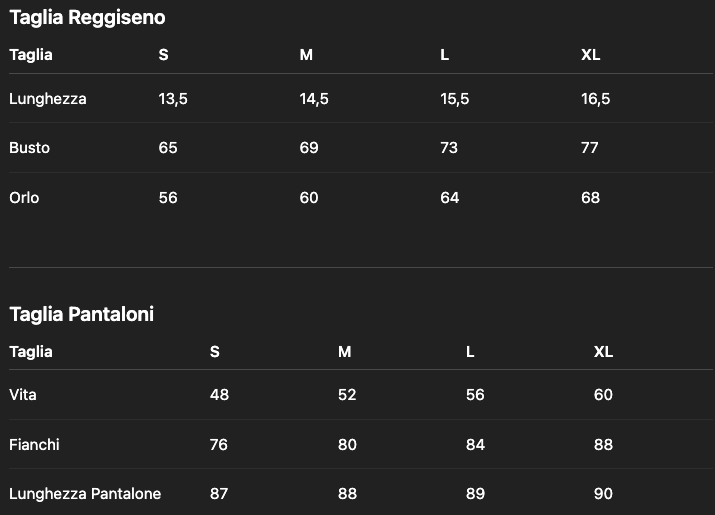The width and height of the screenshot is (715, 515).
Task: Click Lunghezza Pantalone value 90
Action: [603, 494]
